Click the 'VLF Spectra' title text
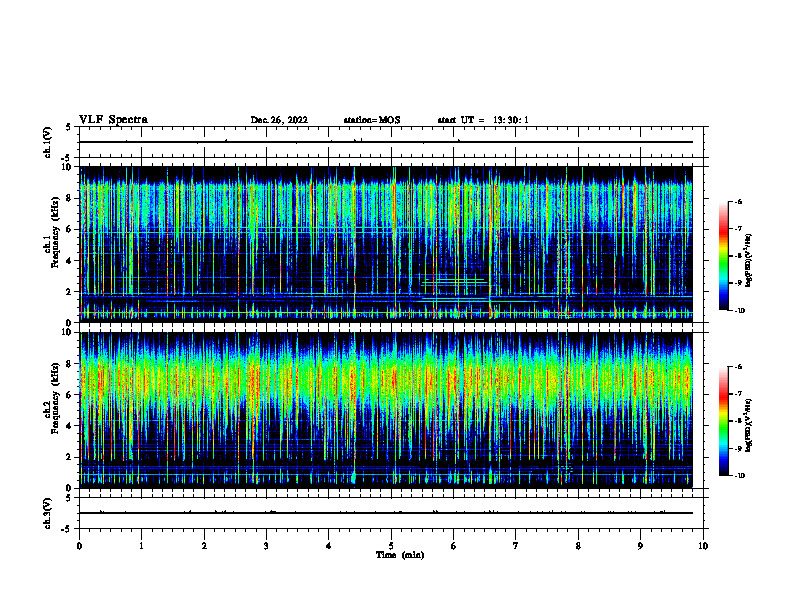The image size is (792, 612). pyautogui.click(x=113, y=120)
